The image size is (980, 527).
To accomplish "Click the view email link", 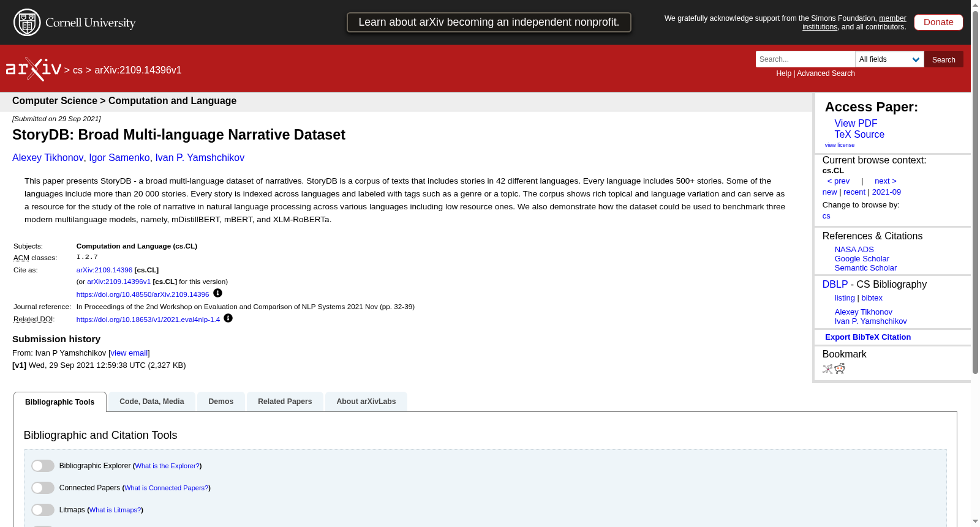I will pyautogui.click(x=129, y=353).
